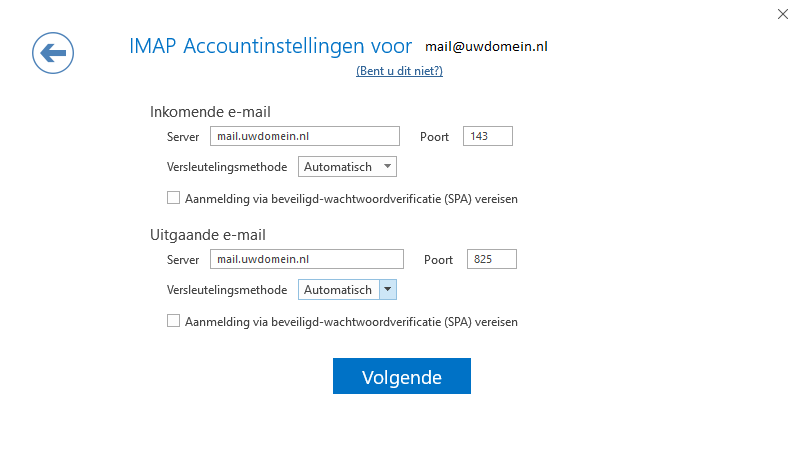Click the 'Uitgaande e-mail' section heading
The height and width of the screenshot is (470, 804).
tap(208, 235)
